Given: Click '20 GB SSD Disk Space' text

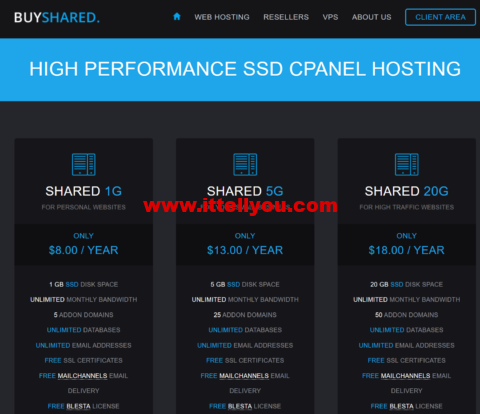Looking at the screenshot, I should click(x=407, y=284).
